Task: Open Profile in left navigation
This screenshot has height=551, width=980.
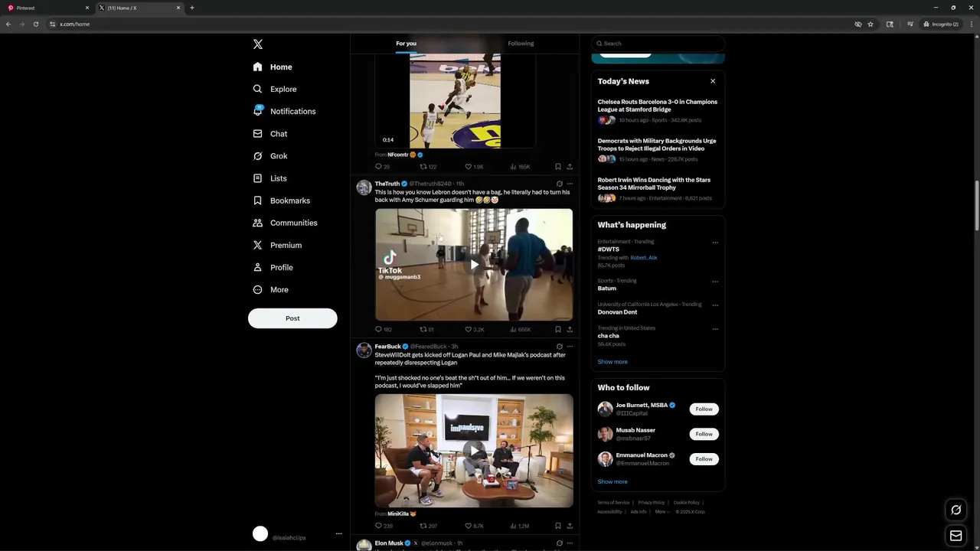Action: coord(273,267)
